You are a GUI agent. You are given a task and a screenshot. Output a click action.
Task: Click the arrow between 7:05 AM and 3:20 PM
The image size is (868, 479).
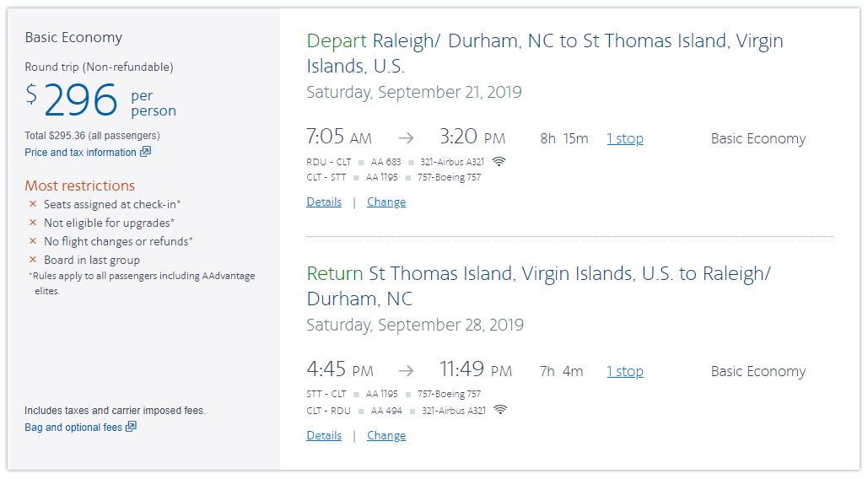pyautogui.click(x=406, y=138)
